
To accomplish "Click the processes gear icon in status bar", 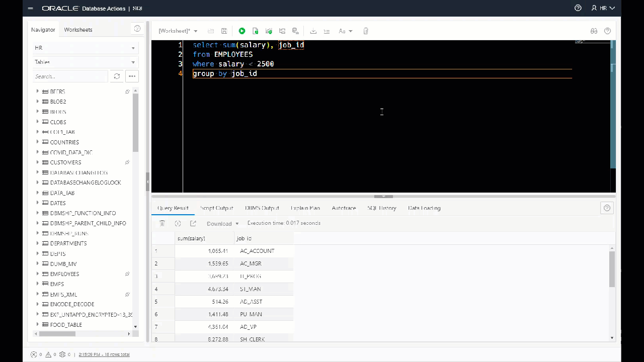I will tap(62, 354).
